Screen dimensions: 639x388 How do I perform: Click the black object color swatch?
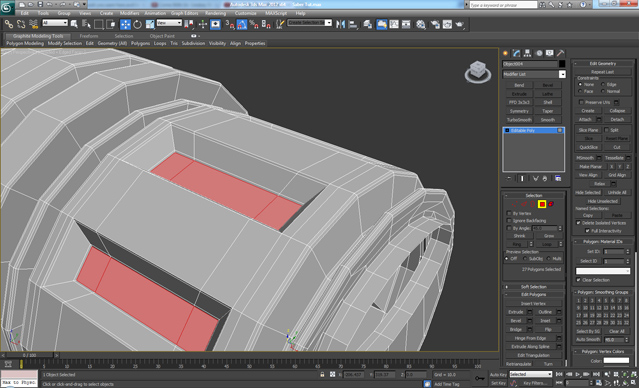(562, 64)
